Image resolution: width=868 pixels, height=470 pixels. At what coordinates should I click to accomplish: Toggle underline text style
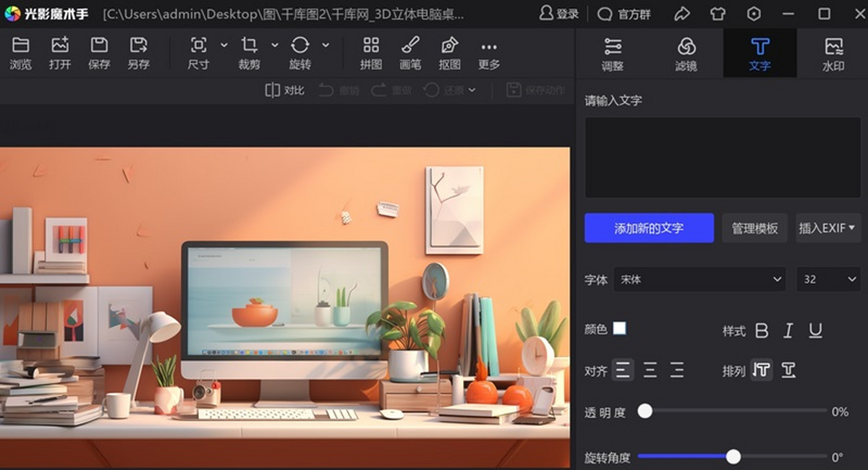[x=815, y=330]
